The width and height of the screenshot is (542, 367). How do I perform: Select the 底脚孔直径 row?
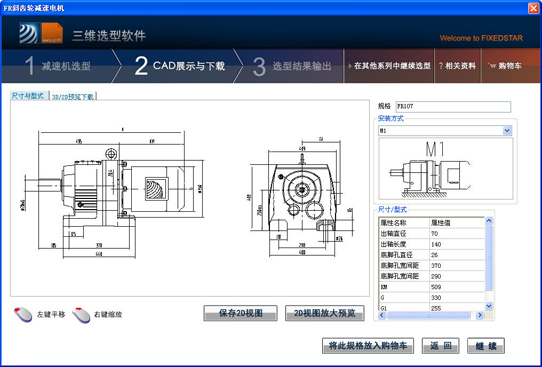(432, 255)
